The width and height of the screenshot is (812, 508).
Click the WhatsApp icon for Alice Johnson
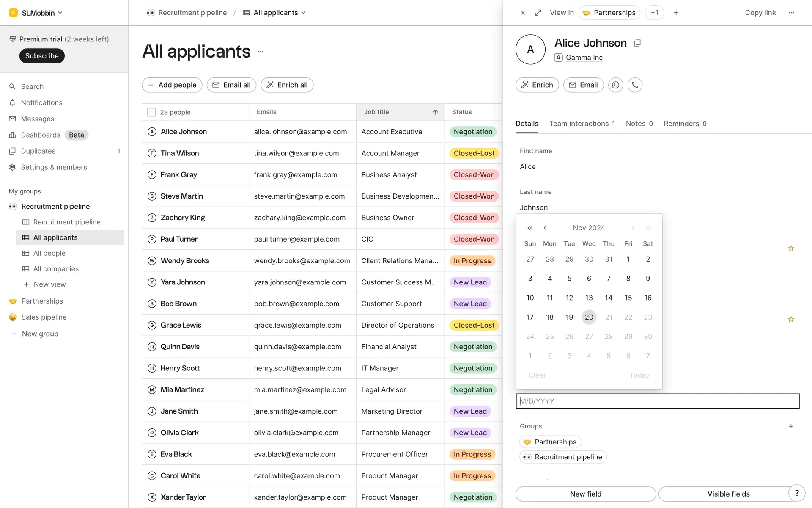tap(615, 85)
